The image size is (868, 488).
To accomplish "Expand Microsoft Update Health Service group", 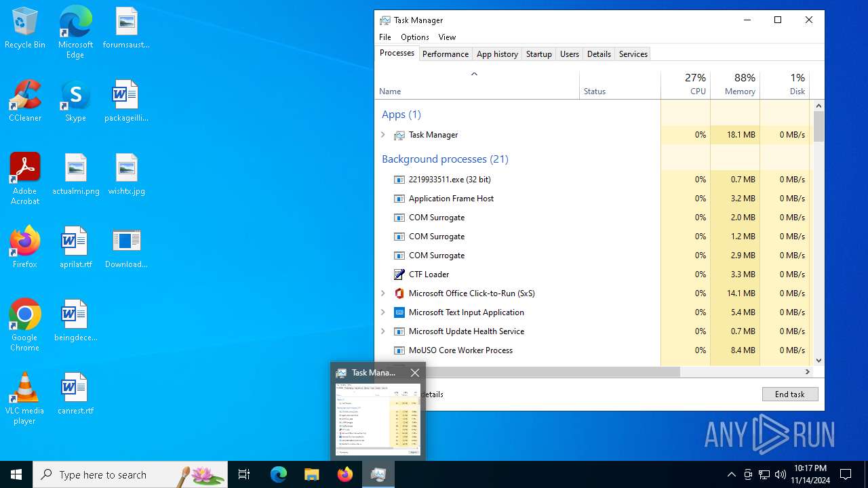I will tap(383, 331).
